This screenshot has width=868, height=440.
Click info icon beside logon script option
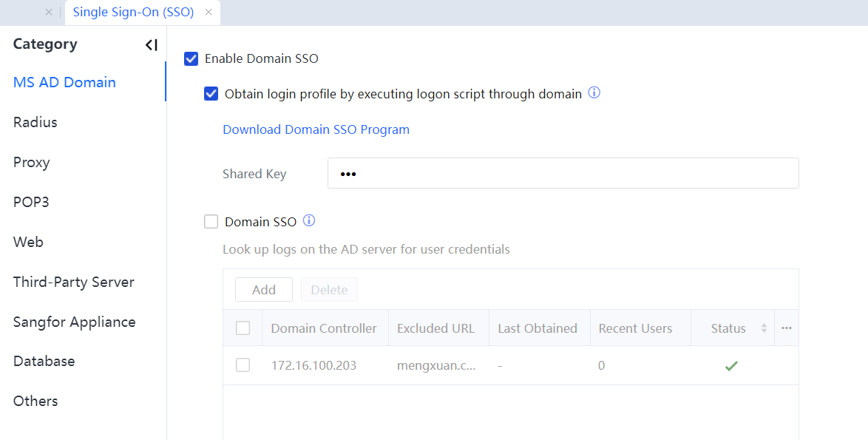(594, 93)
